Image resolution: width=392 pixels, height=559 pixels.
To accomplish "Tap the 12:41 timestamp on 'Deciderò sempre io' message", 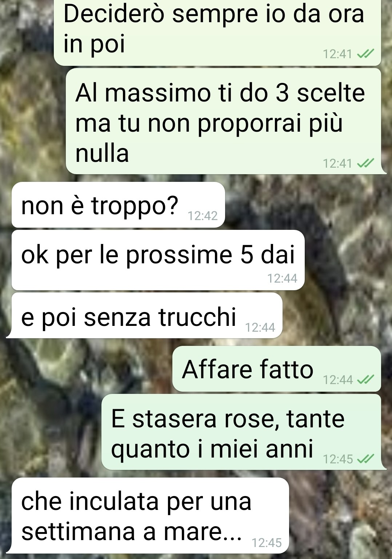I will 337,54.
